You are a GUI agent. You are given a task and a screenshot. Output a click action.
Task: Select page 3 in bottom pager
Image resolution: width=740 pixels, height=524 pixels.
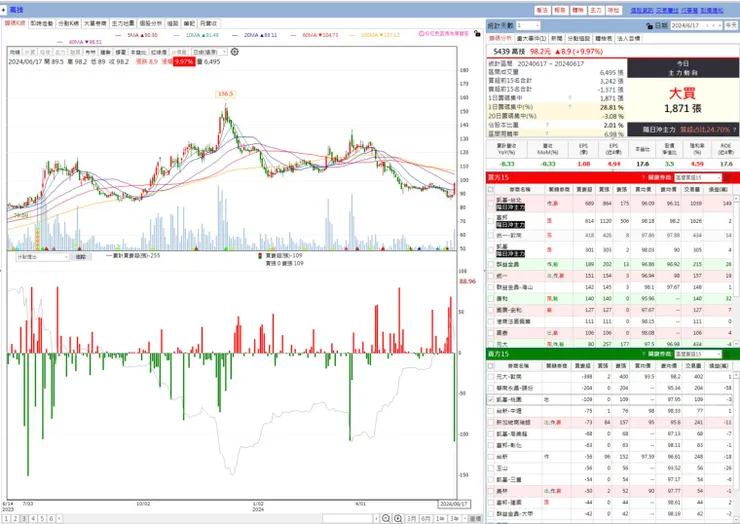tap(24, 519)
